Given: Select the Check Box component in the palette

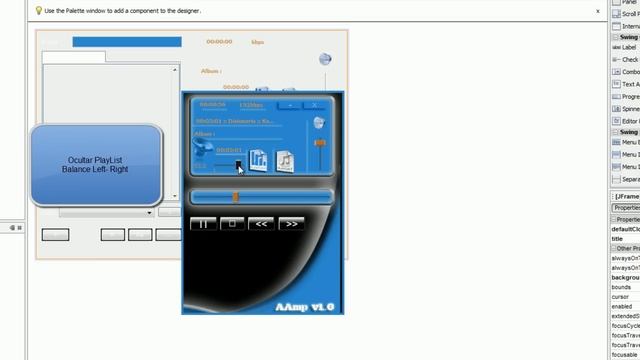Looking at the screenshot, I should [625, 60].
